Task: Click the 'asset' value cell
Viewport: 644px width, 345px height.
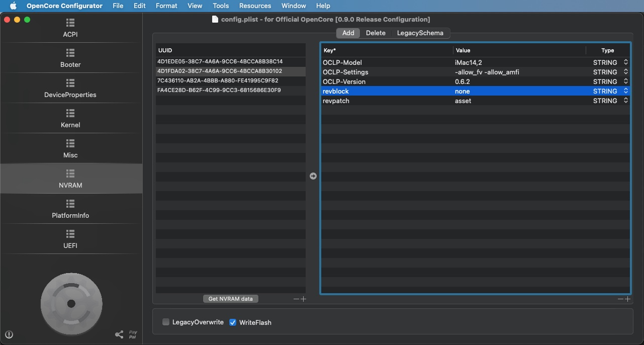Action: (519, 101)
